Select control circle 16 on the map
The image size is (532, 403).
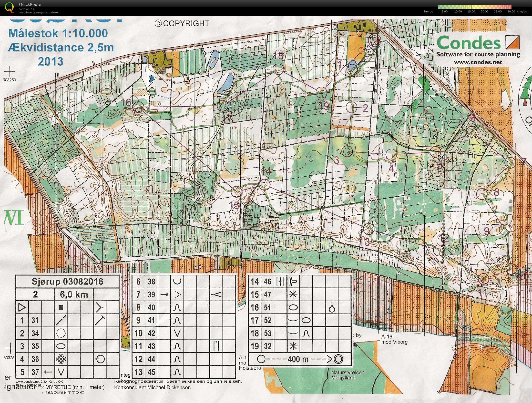tap(139, 107)
